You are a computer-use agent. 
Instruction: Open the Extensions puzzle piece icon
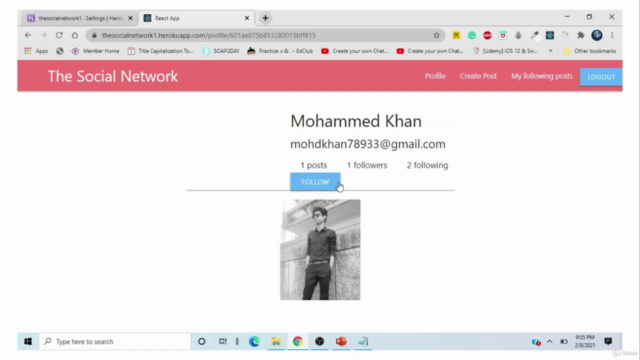coord(580,35)
